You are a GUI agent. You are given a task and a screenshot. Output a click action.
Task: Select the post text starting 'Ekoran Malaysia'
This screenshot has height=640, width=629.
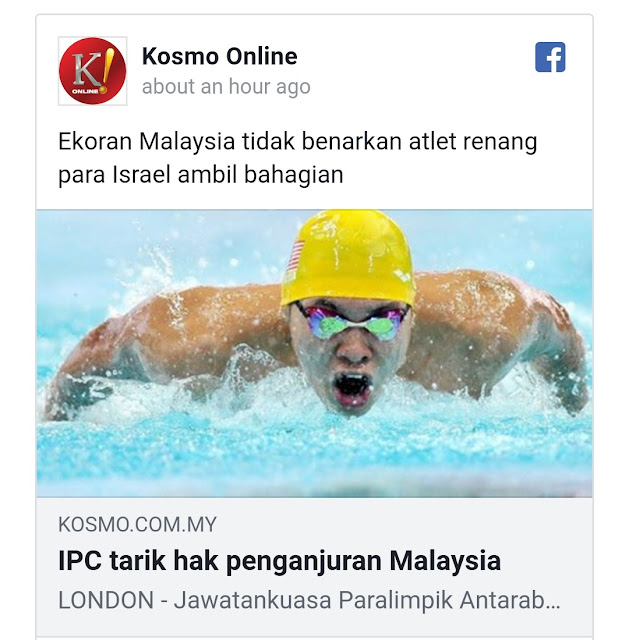coord(297,158)
